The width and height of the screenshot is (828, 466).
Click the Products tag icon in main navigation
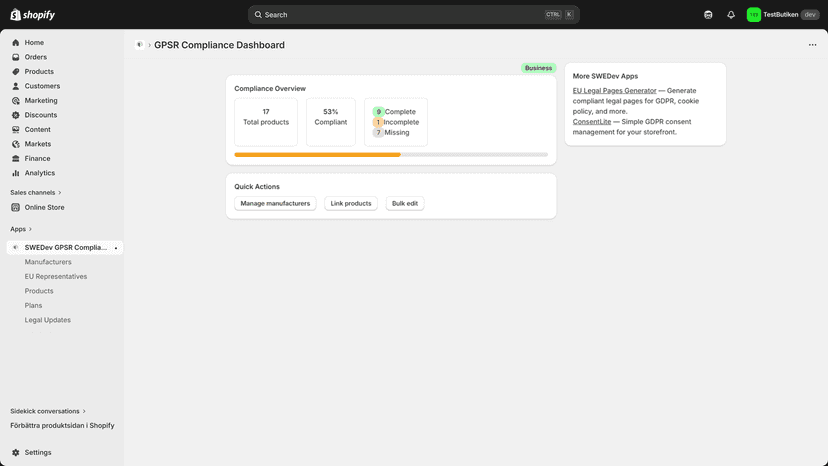point(16,71)
